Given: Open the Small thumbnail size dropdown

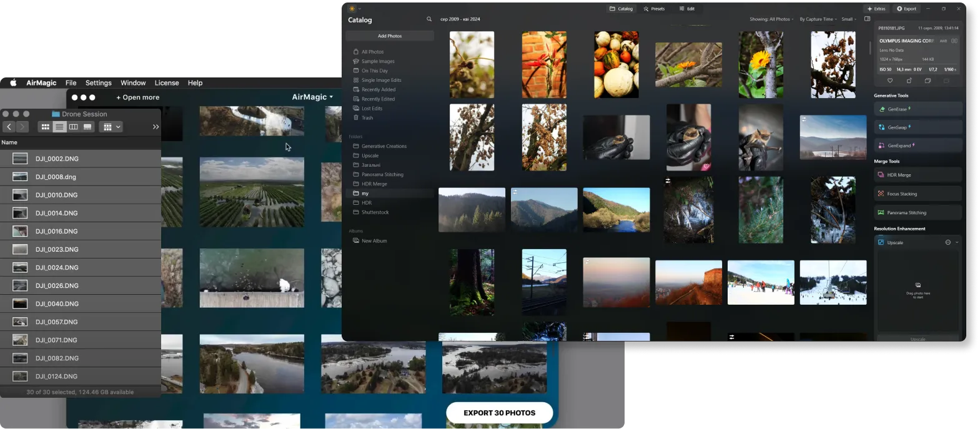Looking at the screenshot, I should tap(849, 19).
